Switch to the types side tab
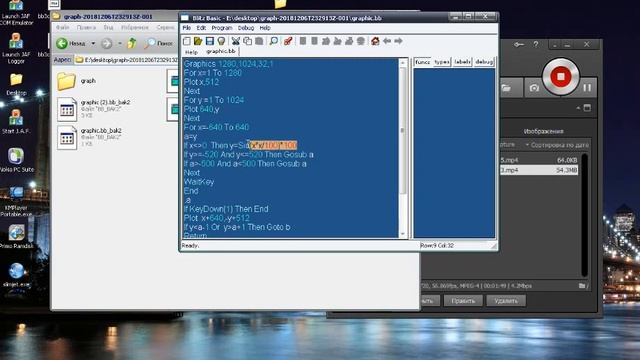 pyautogui.click(x=442, y=62)
